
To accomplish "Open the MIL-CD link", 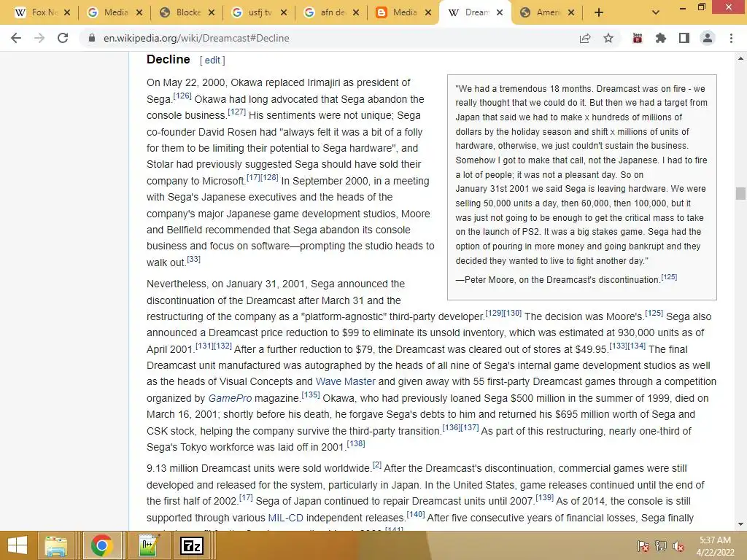I will (285, 518).
